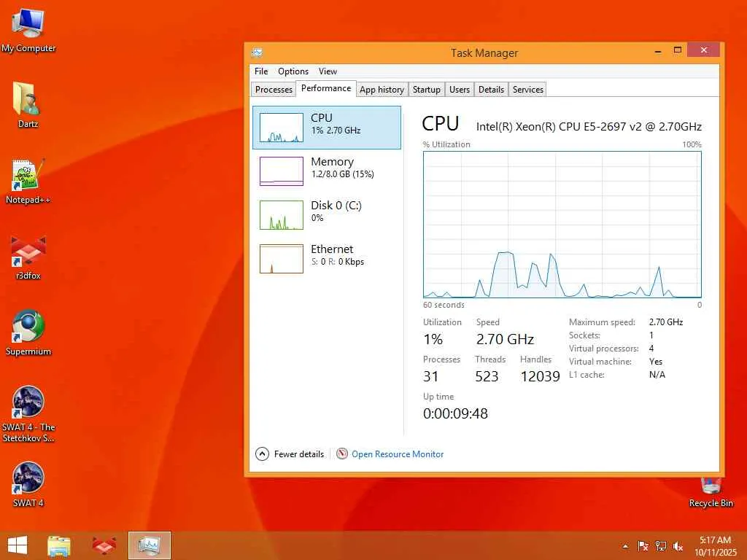Switch to the Details tab
The image size is (747, 560).
(x=491, y=90)
